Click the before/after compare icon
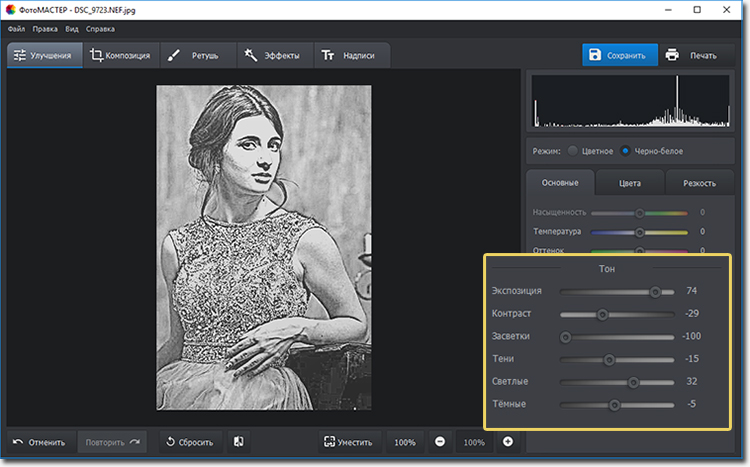This screenshot has width=750, height=467. click(x=239, y=441)
